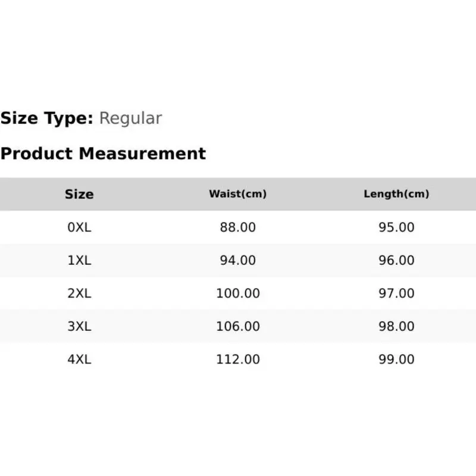476x476 pixels.
Task: Select the 1XL size cell
Action: (x=79, y=260)
